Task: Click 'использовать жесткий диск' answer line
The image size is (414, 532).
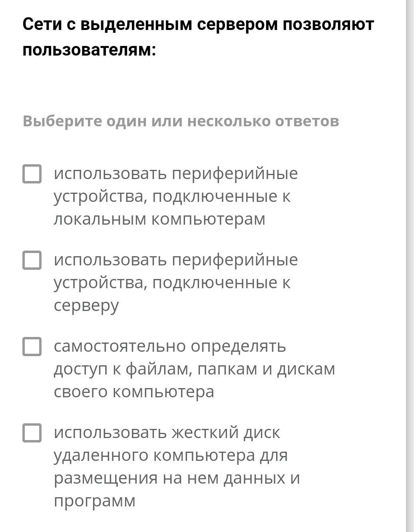Action: tap(167, 432)
